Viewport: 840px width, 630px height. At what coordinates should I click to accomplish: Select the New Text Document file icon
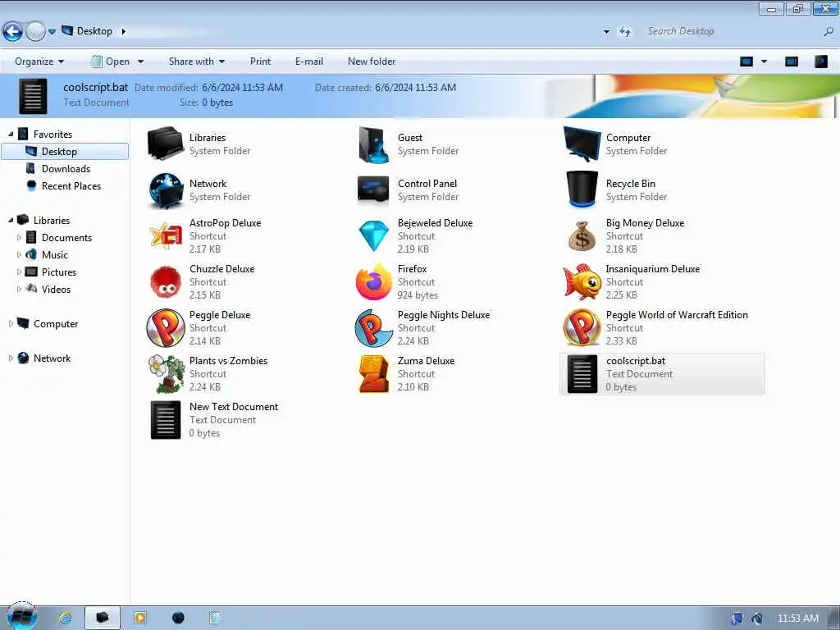coord(166,420)
